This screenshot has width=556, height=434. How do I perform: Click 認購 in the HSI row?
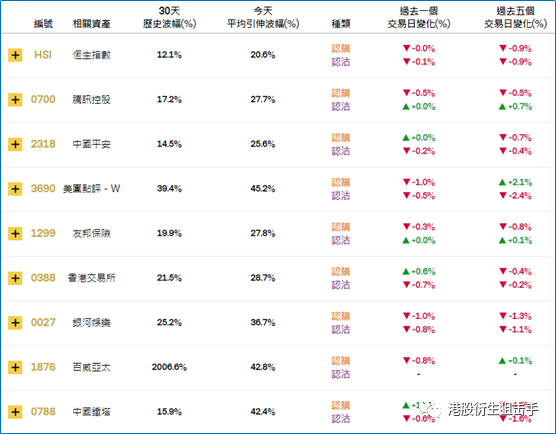(341, 48)
